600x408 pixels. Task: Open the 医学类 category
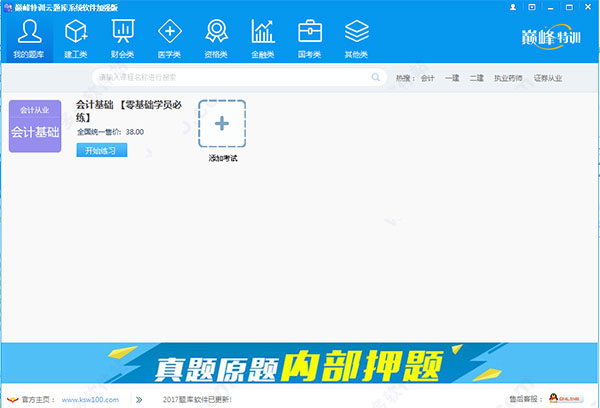tap(170, 39)
